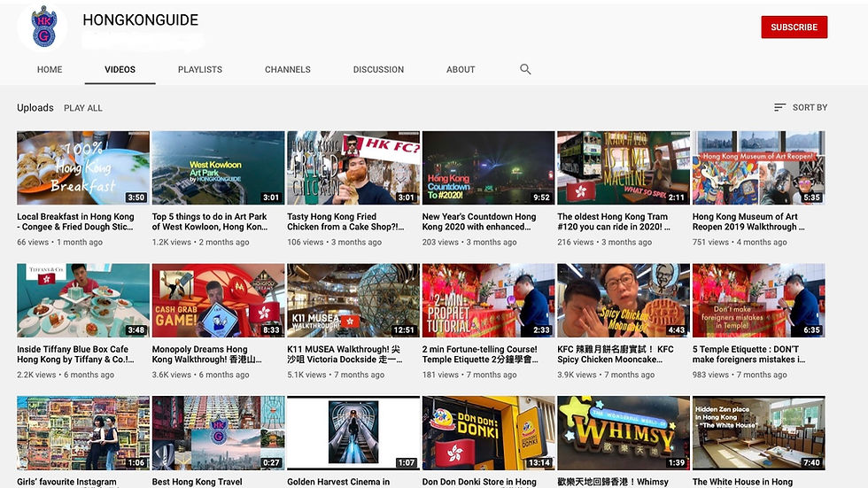
Task: Click title Golden Harvest Cinema in
Action: 338,483
